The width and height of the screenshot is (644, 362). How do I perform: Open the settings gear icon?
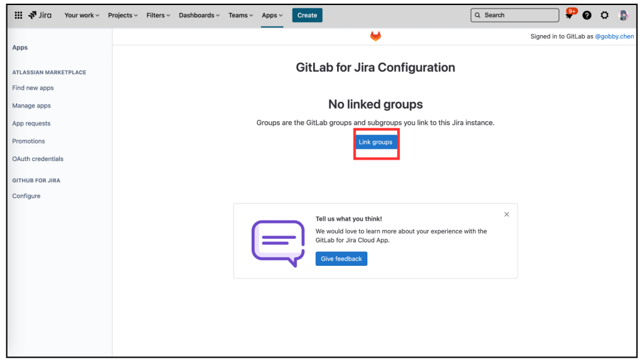tap(604, 15)
